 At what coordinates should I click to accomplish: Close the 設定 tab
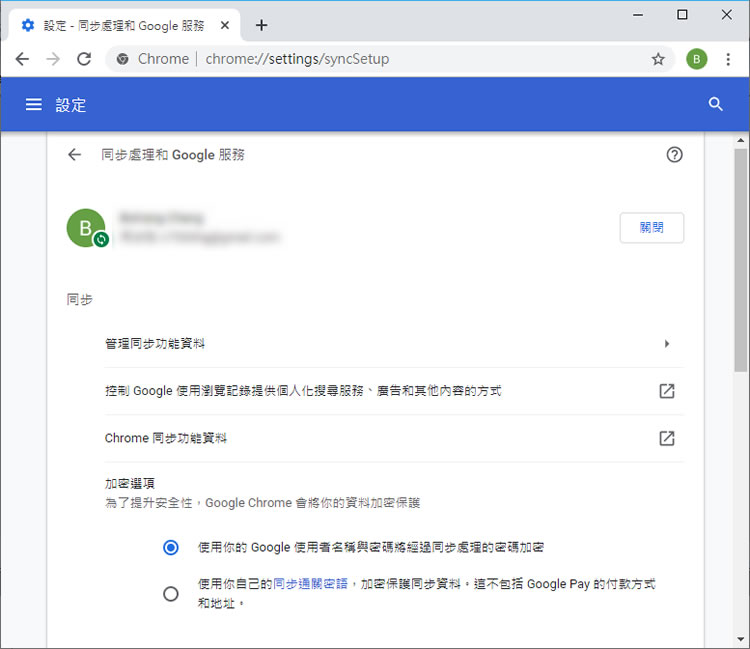point(225,25)
